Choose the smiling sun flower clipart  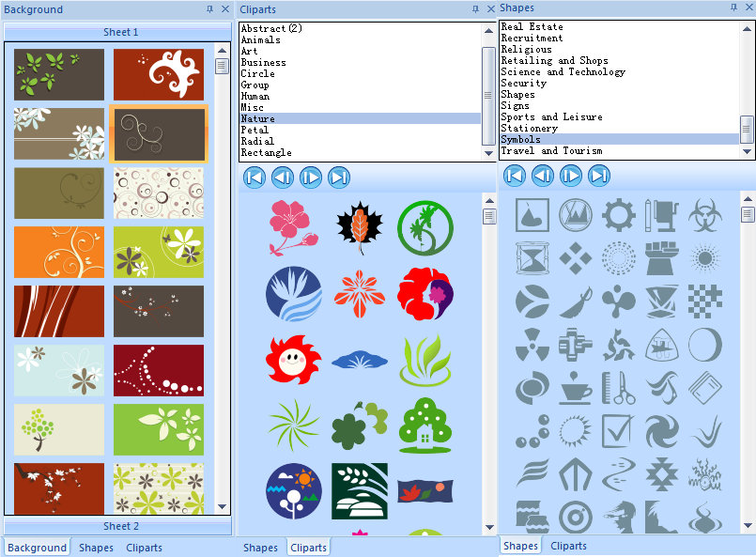point(293,359)
